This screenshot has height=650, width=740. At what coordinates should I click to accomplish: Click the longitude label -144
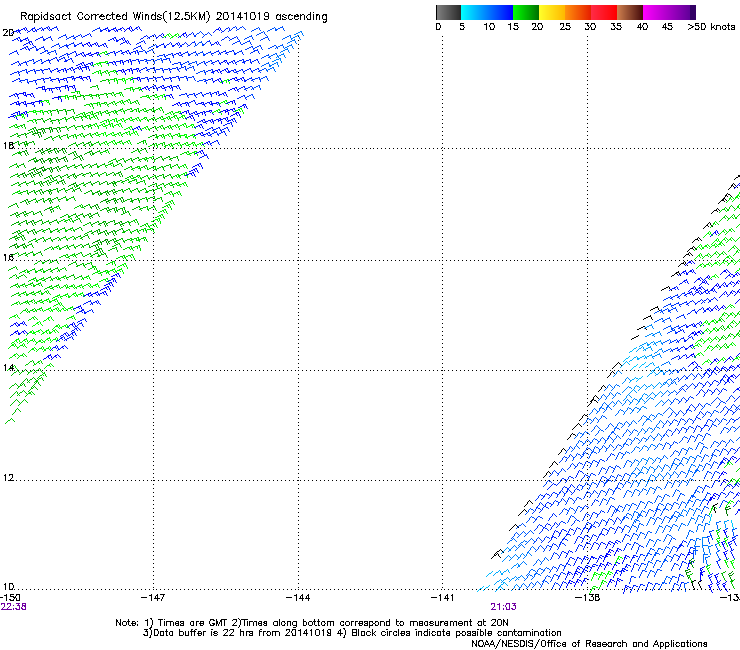[x=298, y=598]
